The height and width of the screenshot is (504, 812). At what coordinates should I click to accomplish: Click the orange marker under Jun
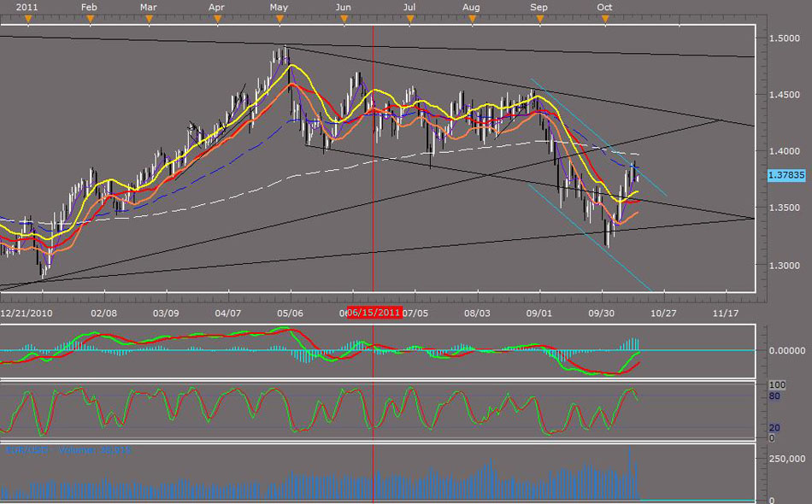[344, 18]
